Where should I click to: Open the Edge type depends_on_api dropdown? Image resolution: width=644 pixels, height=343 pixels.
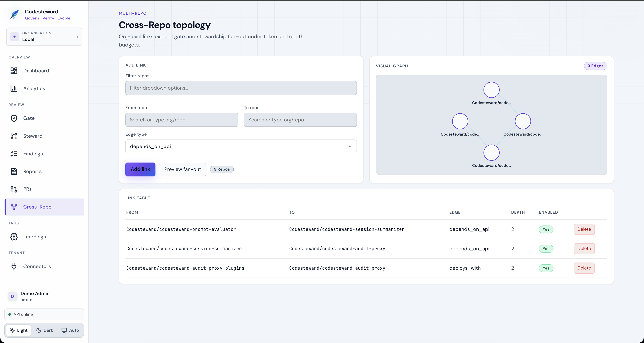pyautogui.click(x=241, y=146)
